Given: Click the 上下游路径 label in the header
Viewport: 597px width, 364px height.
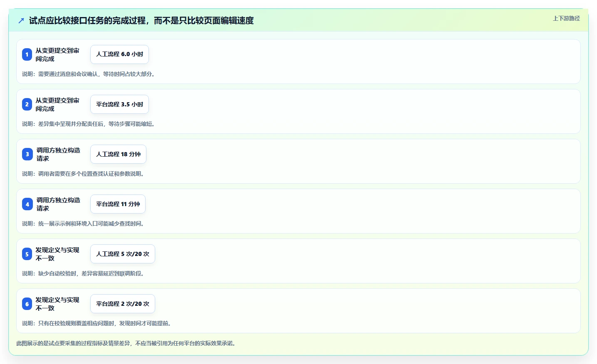Looking at the screenshot, I should [566, 18].
